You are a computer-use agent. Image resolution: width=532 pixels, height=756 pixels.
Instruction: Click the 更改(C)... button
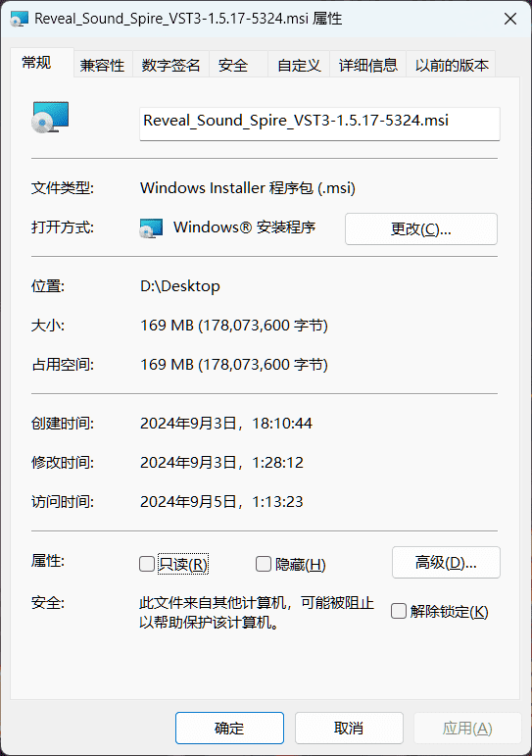coord(421,229)
